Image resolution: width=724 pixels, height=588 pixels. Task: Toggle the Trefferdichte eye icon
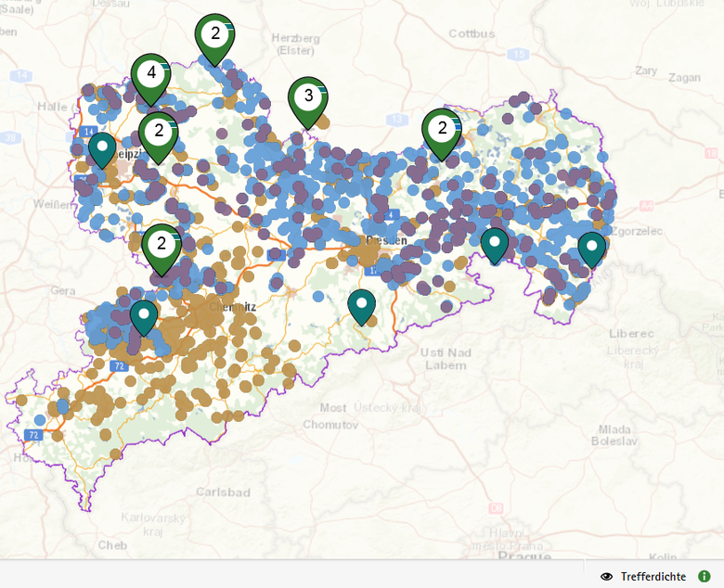607,576
